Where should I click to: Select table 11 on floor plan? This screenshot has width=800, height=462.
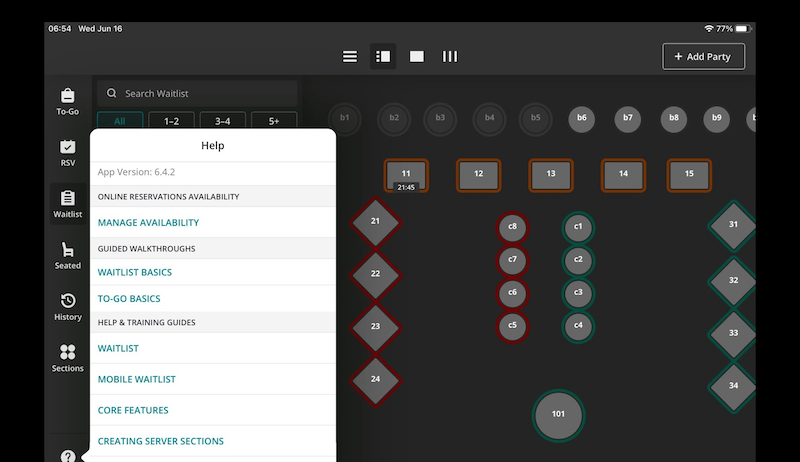click(x=406, y=173)
